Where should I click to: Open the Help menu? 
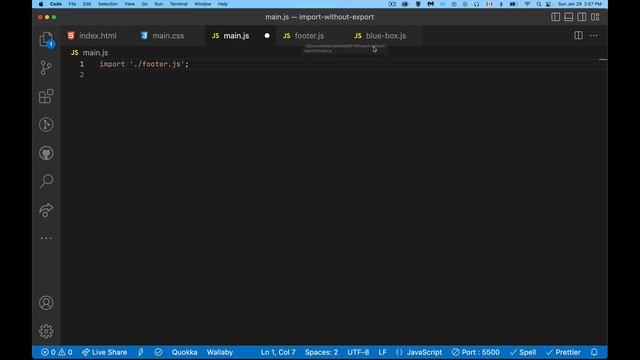click(223, 4)
